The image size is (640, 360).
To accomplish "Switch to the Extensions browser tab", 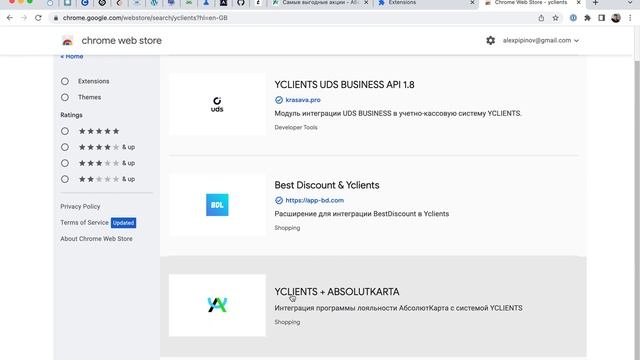I will tap(426, 3).
